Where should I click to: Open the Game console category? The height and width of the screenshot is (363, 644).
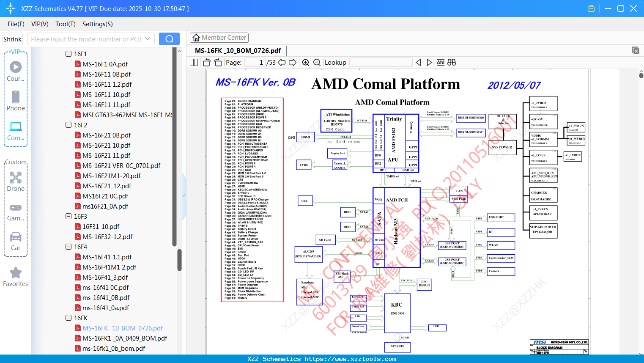[x=16, y=212]
